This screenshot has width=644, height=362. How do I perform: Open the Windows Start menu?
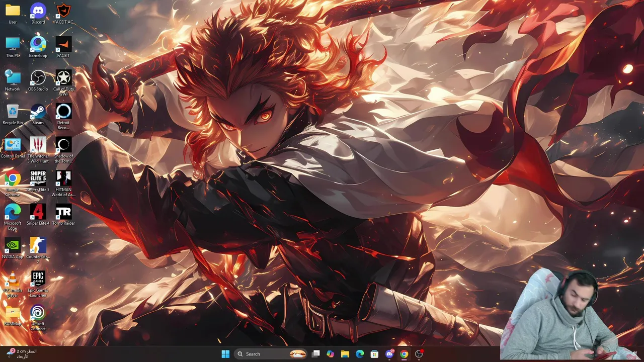tap(225, 354)
